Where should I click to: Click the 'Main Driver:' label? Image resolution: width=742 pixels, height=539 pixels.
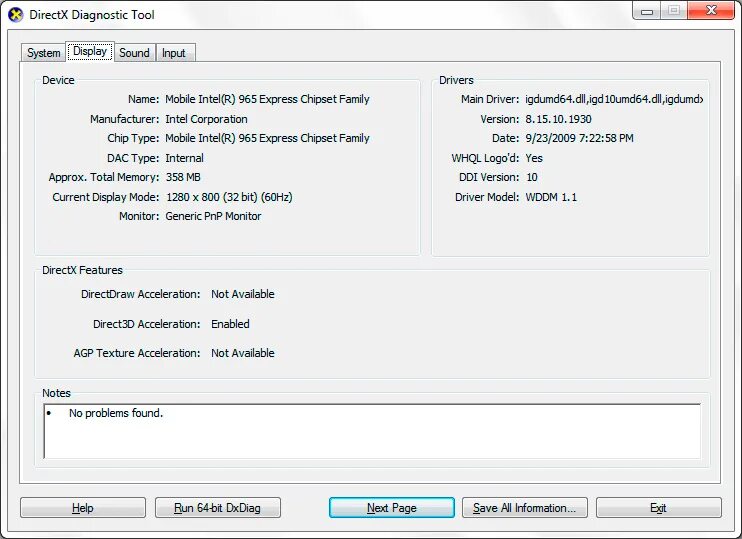click(490, 99)
